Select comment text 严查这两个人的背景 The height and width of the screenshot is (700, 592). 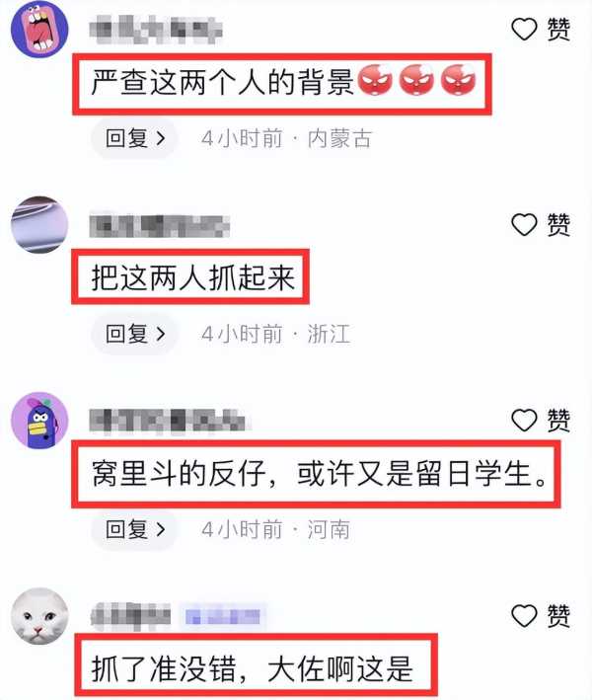coord(223,82)
